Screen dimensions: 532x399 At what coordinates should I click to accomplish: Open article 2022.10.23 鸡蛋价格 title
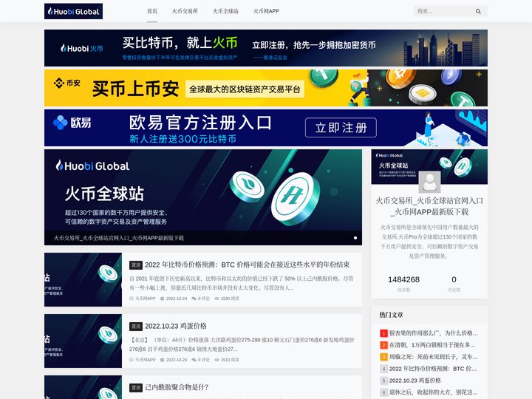pos(176,326)
